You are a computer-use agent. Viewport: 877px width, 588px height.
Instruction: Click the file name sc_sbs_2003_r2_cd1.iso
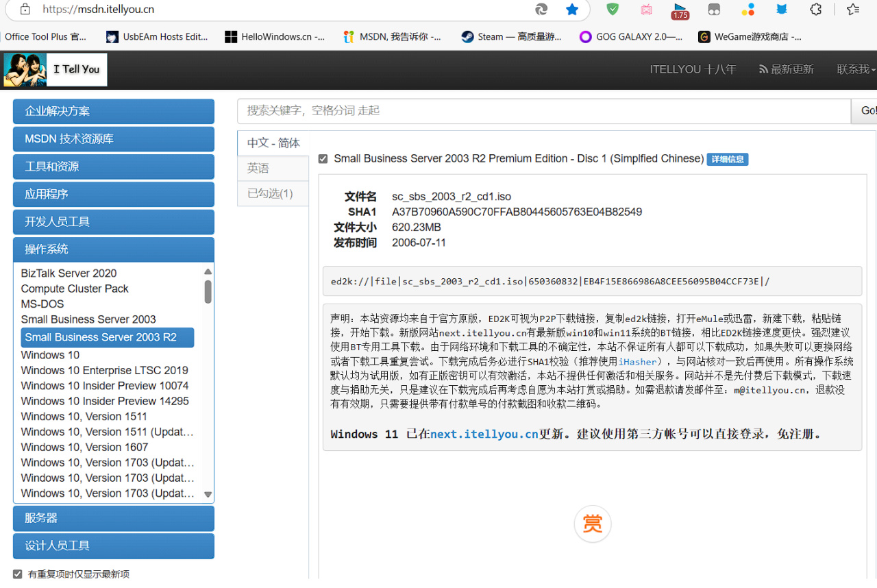click(452, 197)
